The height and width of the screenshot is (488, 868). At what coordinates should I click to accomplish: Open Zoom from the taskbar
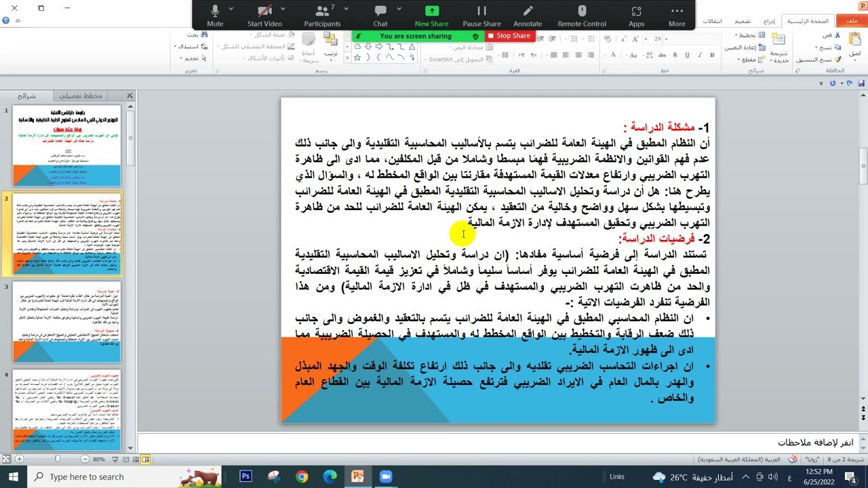click(x=386, y=476)
